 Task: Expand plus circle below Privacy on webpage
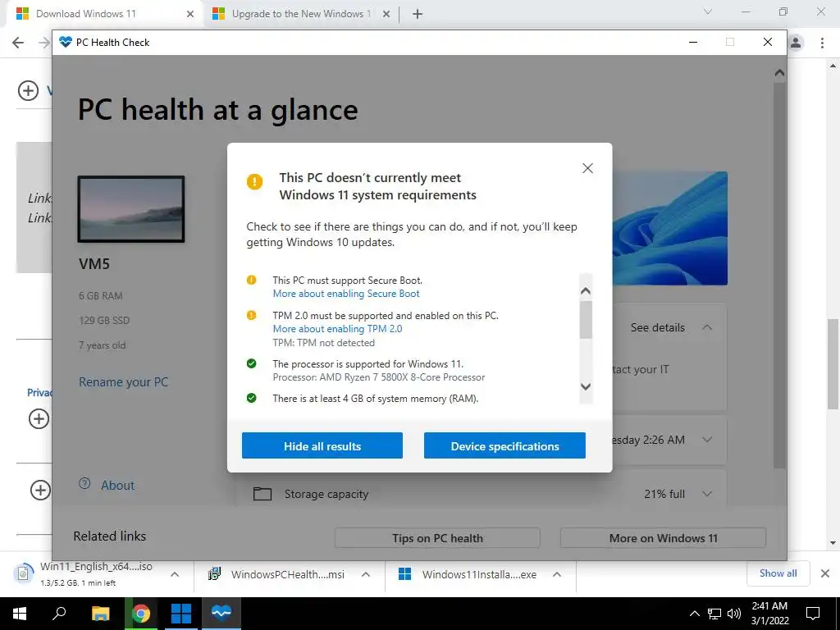[39, 418]
